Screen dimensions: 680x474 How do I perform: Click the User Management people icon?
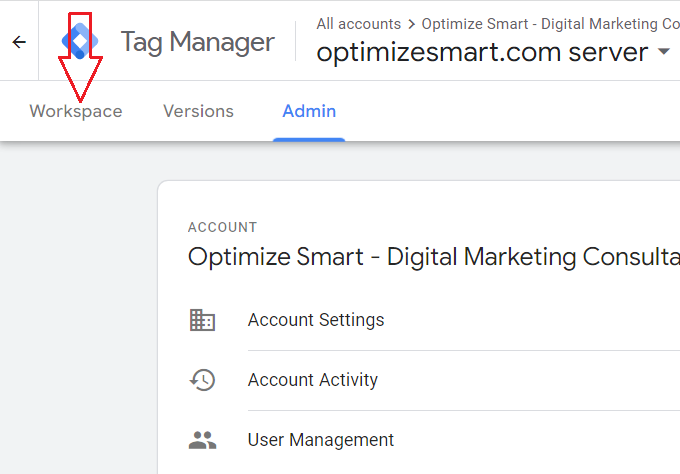coord(202,440)
